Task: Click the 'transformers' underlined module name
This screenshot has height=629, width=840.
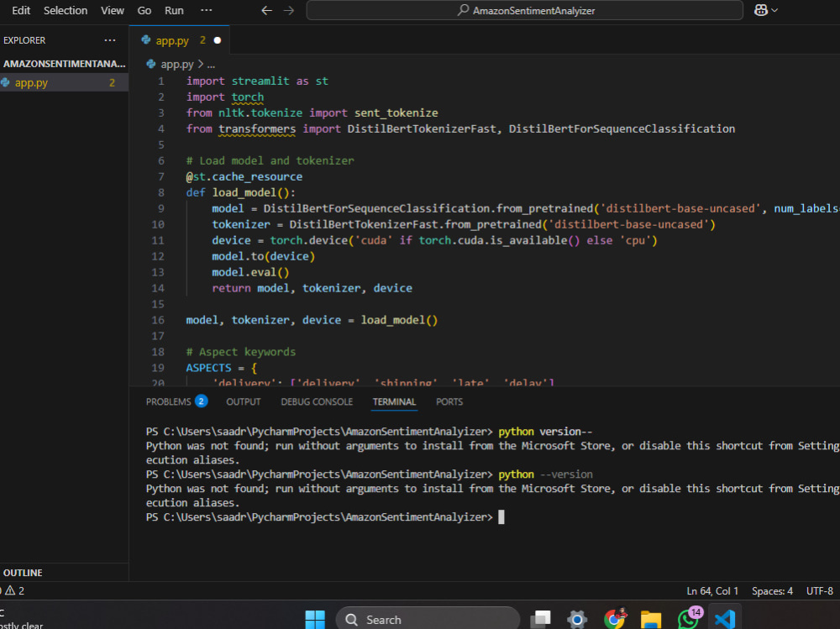Action: (256, 129)
